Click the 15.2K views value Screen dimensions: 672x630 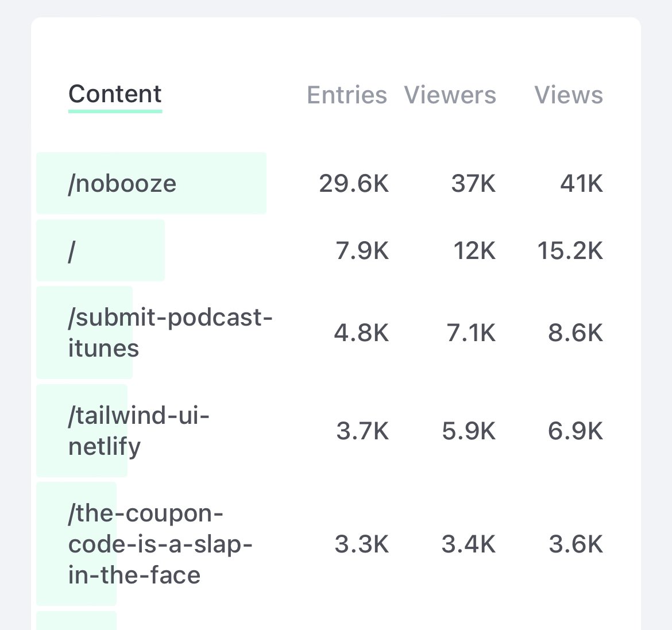(x=570, y=251)
